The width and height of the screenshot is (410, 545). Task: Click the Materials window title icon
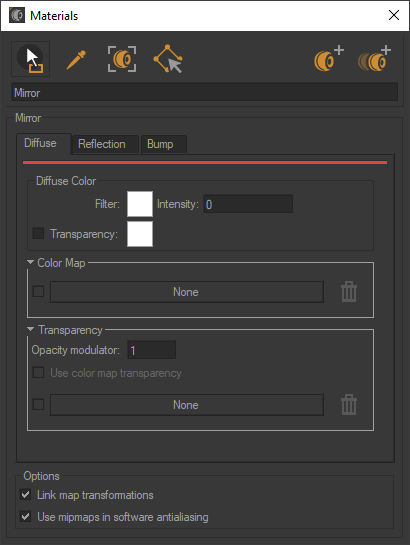click(17, 16)
